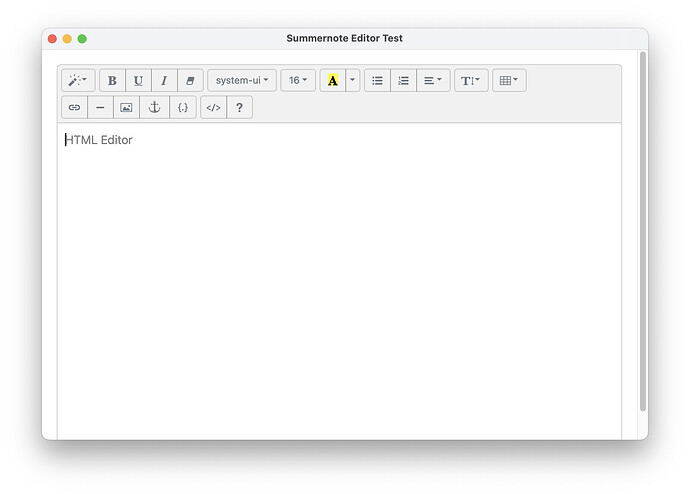This screenshot has width=690, height=494.
Task: Open the system-ui font family dropdown
Action: coord(242,81)
